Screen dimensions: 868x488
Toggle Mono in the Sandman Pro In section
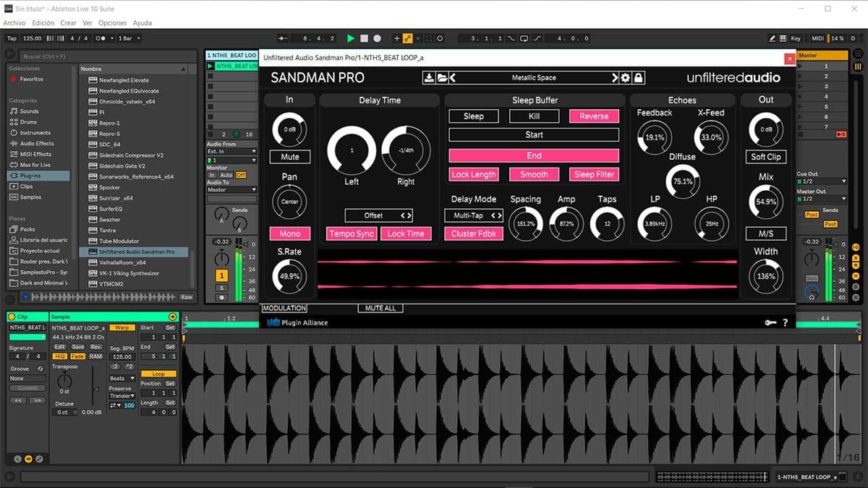tap(289, 234)
